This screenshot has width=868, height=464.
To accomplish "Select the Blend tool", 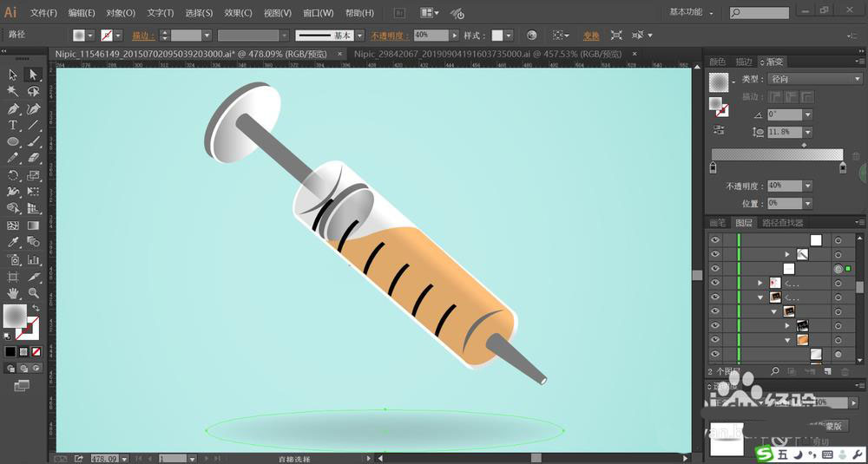I will click(x=33, y=242).
